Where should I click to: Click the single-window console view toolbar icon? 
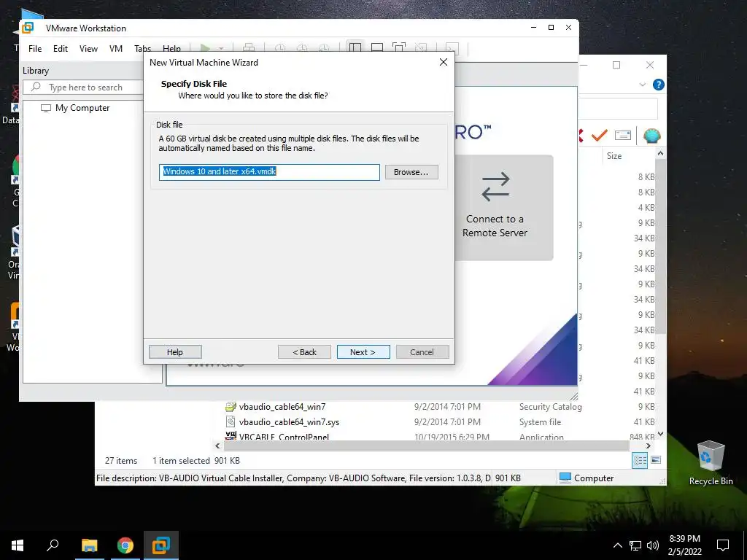pos(377,47)
